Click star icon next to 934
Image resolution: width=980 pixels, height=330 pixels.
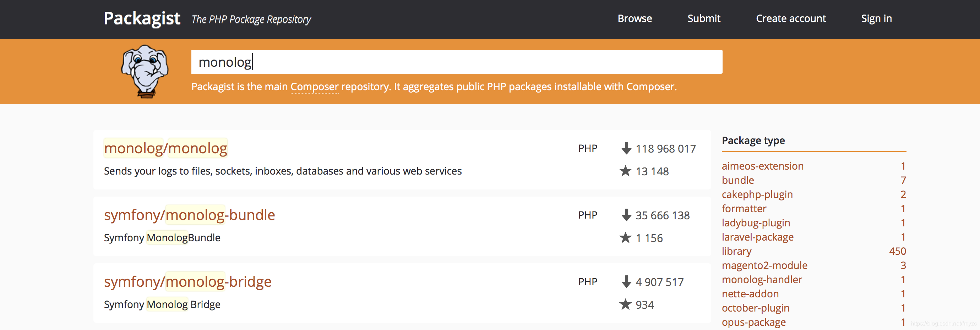point(625,304)
